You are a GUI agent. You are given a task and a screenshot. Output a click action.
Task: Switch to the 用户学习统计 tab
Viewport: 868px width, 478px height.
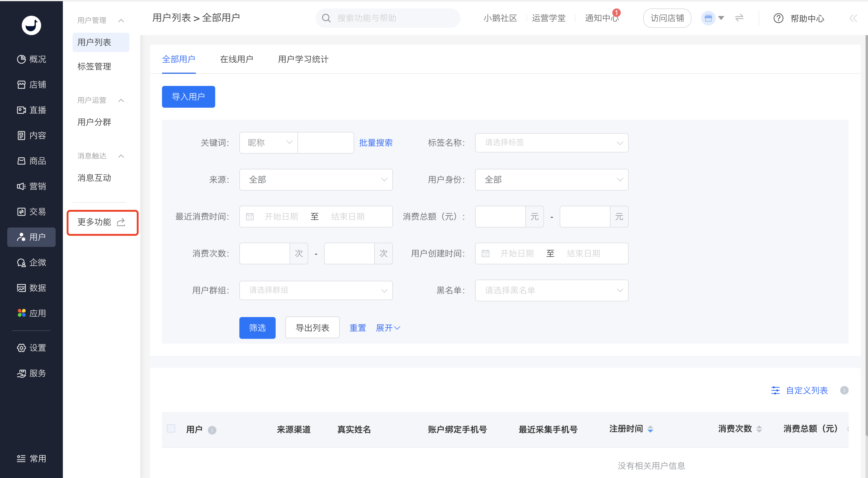coord(303,59)
